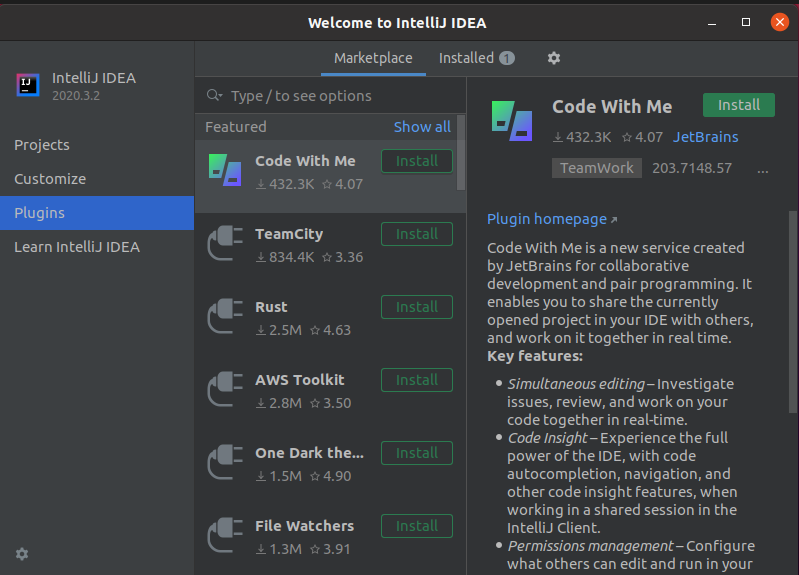Click the File Watchers plugin icon
The image size is (799, 575).
(x=225, y=535)
